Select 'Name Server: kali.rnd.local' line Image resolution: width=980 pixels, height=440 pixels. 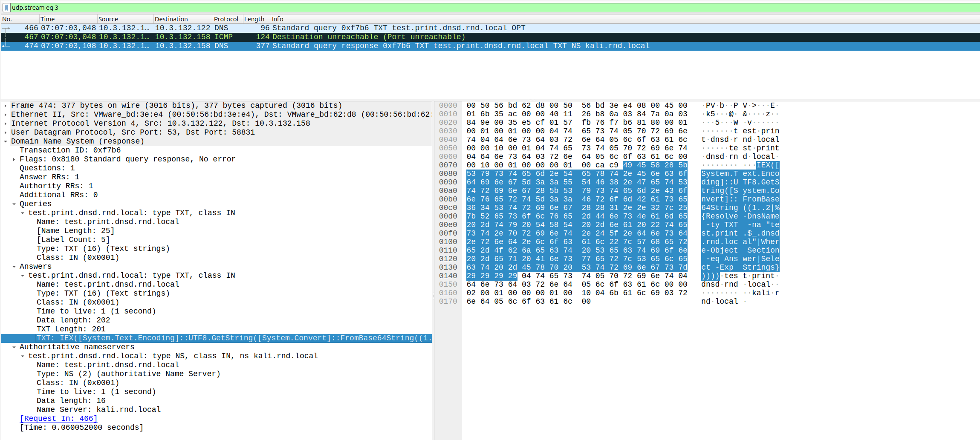click(x=99, y=410)
